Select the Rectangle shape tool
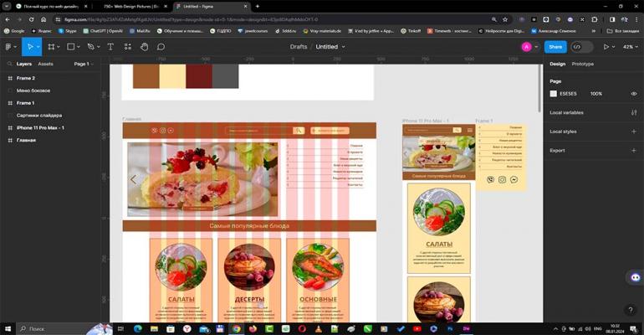This screenshot has height=335, width=644. 71,47
